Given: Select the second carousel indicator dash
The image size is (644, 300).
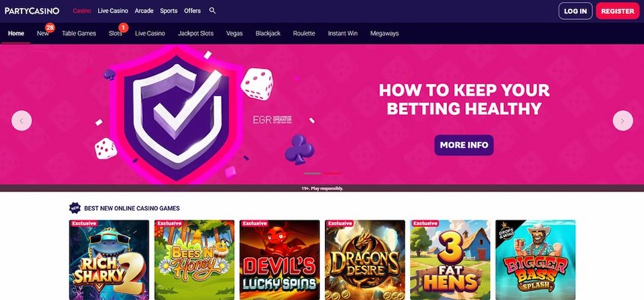Looking at the screenshot, I should tap(332, 173).
